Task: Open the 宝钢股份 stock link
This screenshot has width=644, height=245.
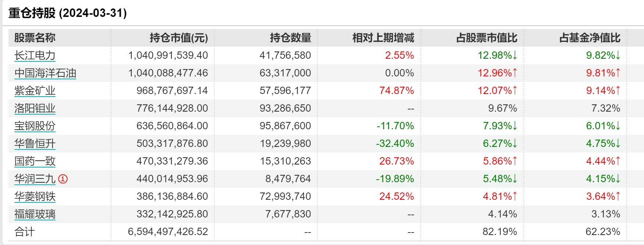Action: click(35, 126)
